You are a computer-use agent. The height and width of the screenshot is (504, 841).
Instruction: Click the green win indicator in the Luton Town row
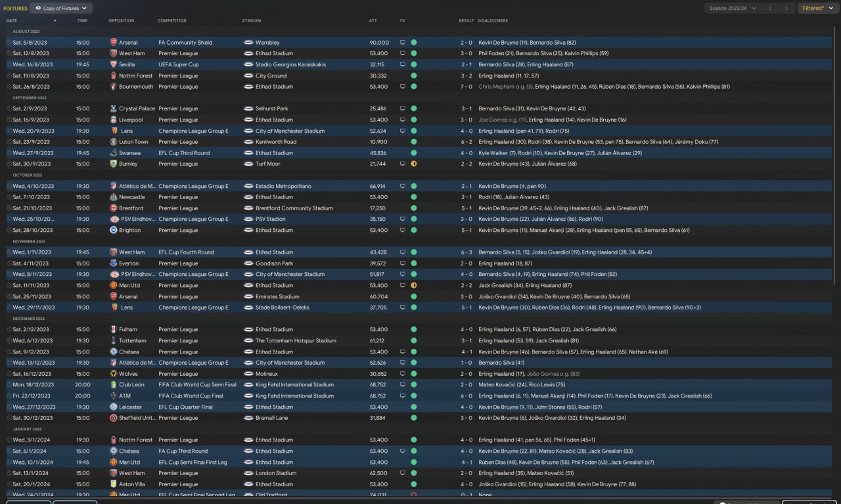[x=414, y=142]
